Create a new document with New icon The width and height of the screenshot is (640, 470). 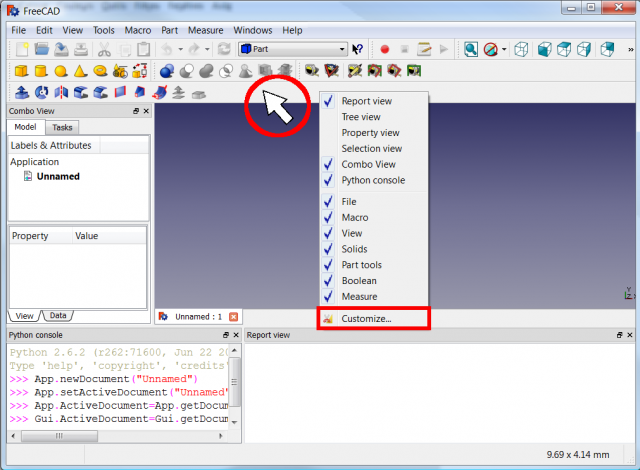point(22,49)
